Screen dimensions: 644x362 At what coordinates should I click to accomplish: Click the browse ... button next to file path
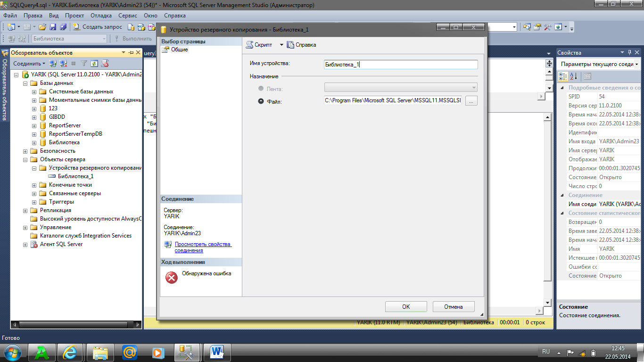pos(471,100)
